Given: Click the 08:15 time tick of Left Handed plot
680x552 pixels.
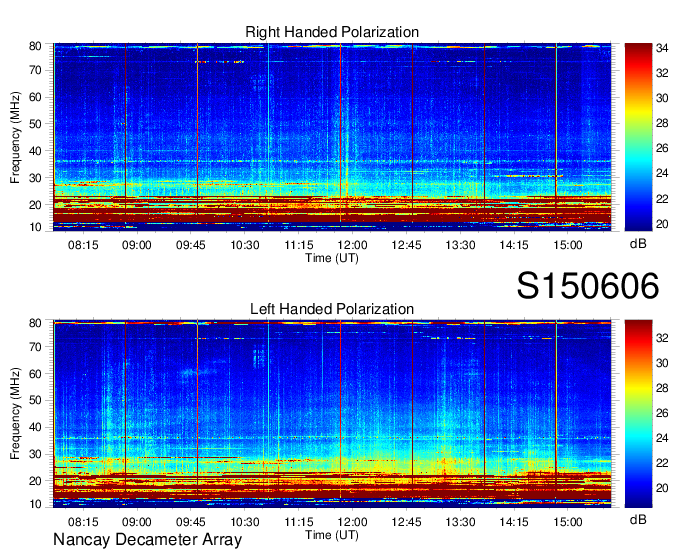Looking at the screenshot, I should (x=83, y=522).
